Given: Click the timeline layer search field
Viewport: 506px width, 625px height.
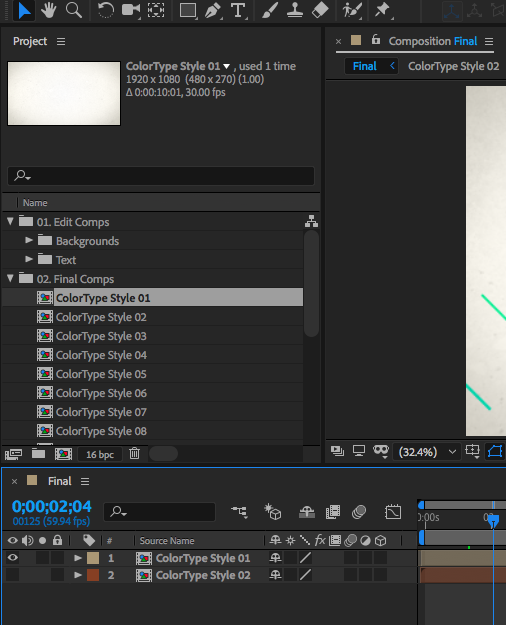Looking at the screenshot, I should [x=159, y=511].
